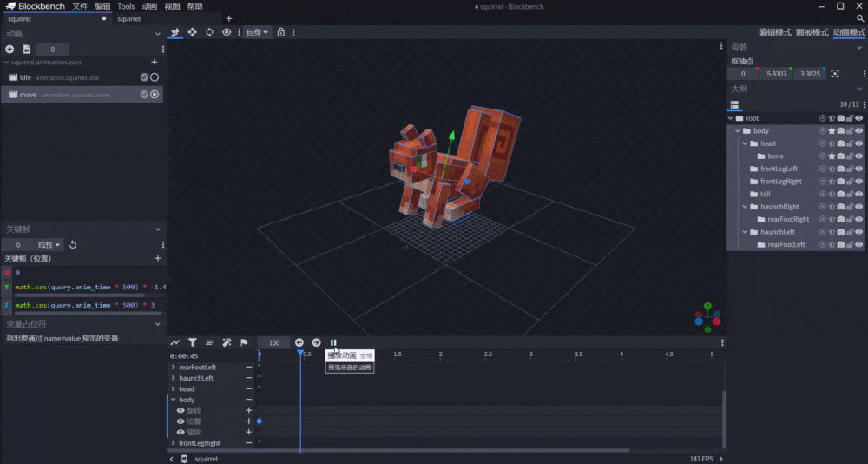Click the timeline list lines icon

(209, 342)
